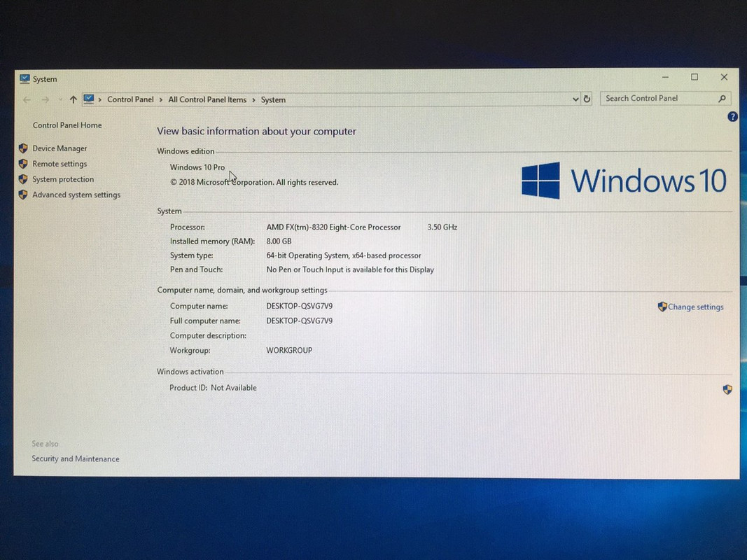
Task: Select All Control Panel Items breadcrumb
Action: 207,99
